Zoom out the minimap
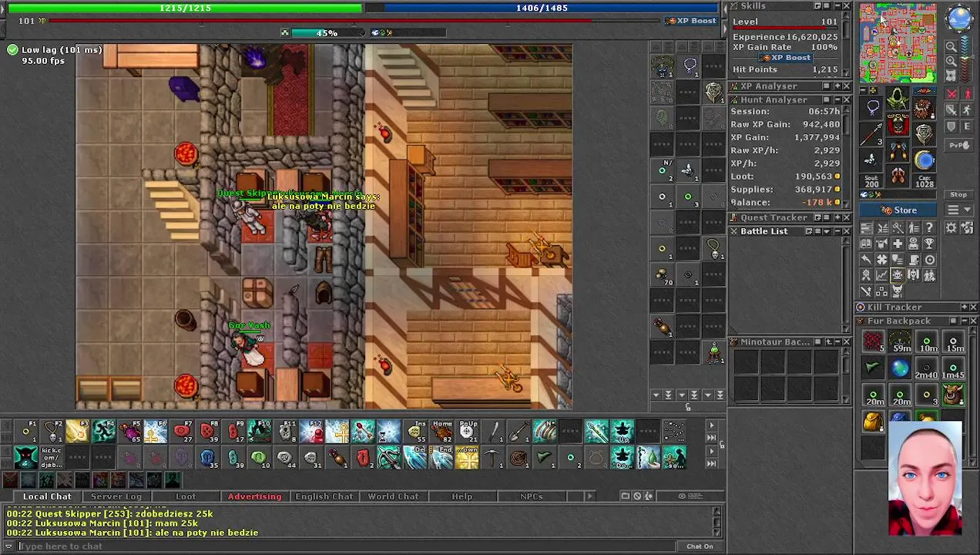 [951, 46]
